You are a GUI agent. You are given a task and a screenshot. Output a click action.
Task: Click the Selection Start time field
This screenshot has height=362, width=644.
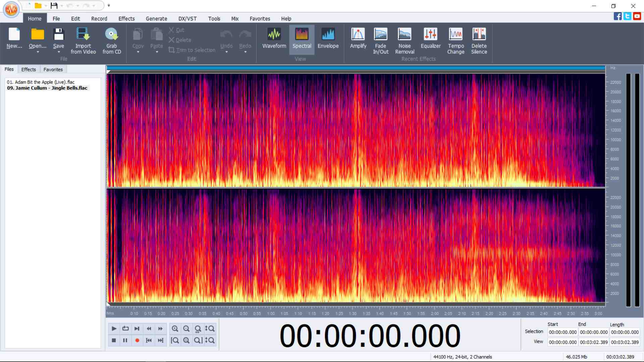[562, 332]
